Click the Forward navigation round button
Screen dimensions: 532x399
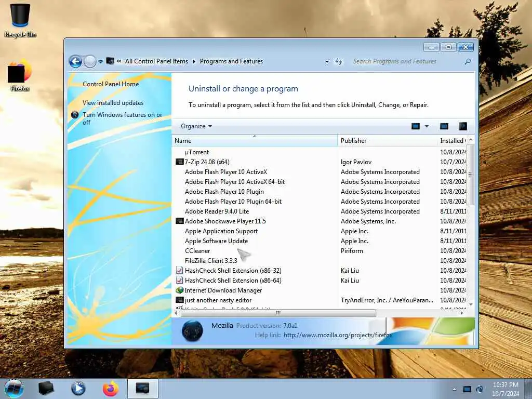click(90, 61)
